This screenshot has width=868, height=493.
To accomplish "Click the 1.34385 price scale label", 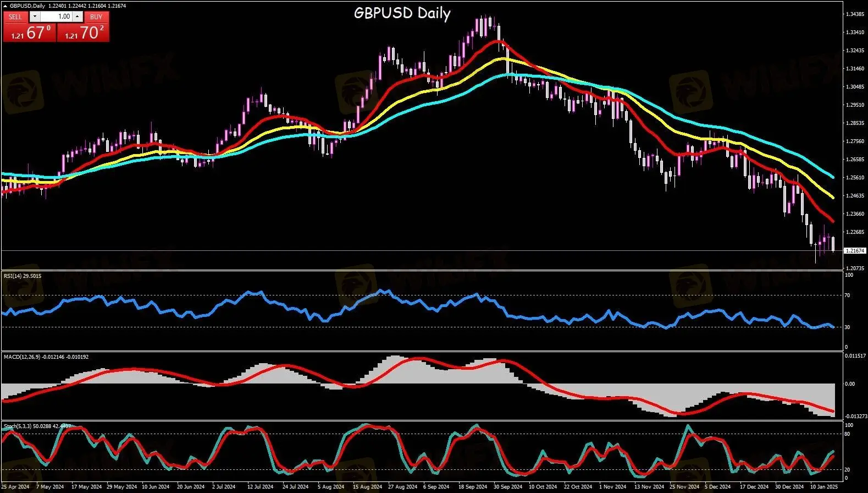I will (x=854, y=14).
